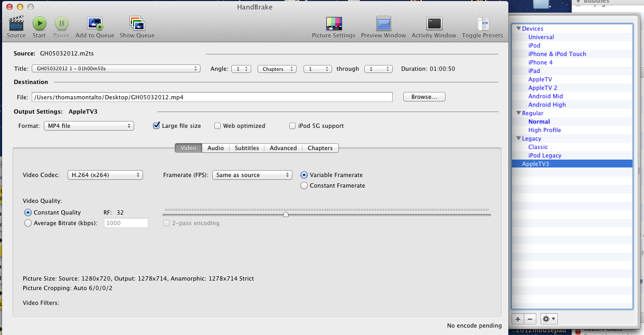Open the Format MP4 file dropdown

(89, 126)
